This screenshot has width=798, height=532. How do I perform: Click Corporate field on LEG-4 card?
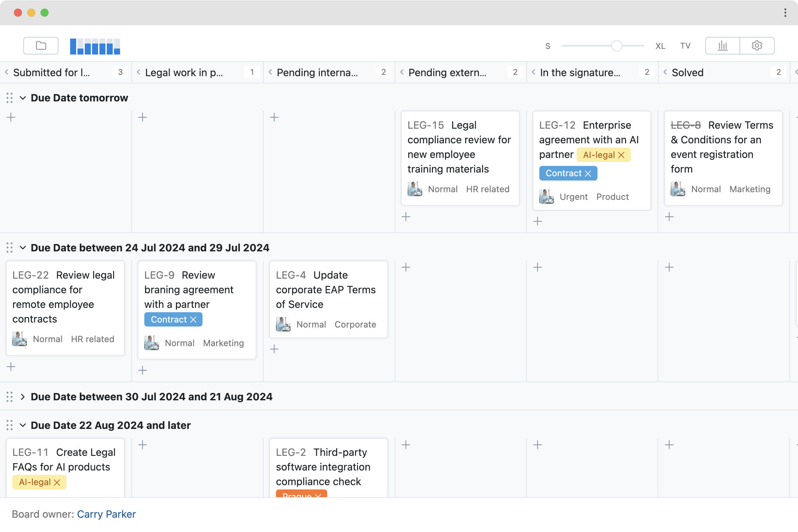tap(355, 325)
